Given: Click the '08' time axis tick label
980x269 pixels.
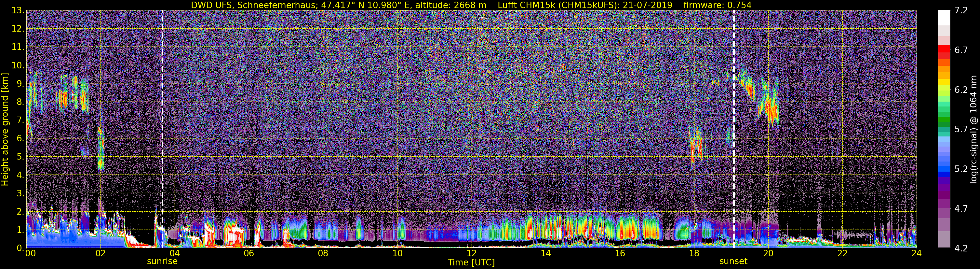Looking at the screenshot, I should [323, 253].
